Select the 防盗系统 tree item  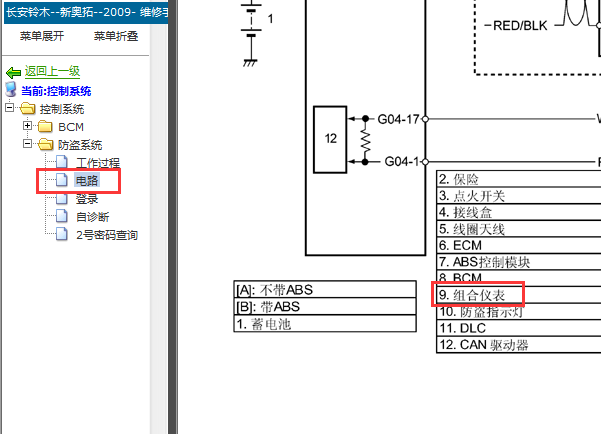(80, 145)
